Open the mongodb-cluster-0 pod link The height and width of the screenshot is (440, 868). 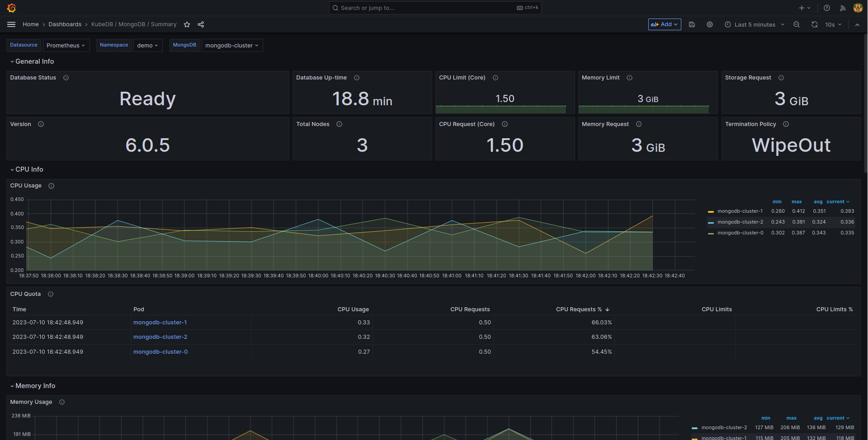coord(160,351)
